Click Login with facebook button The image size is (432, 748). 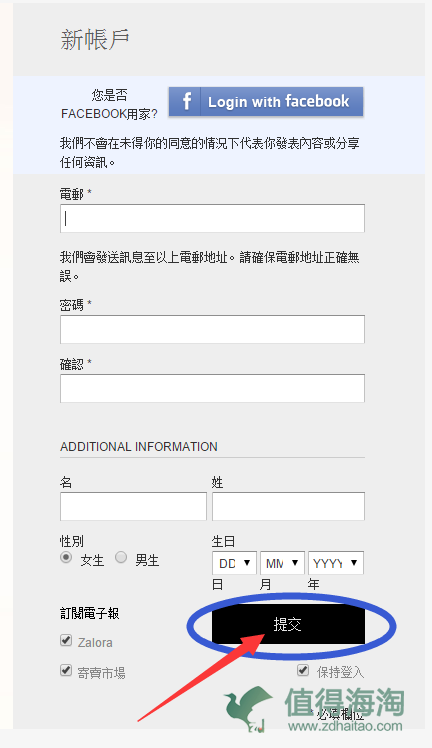(266, 102)
